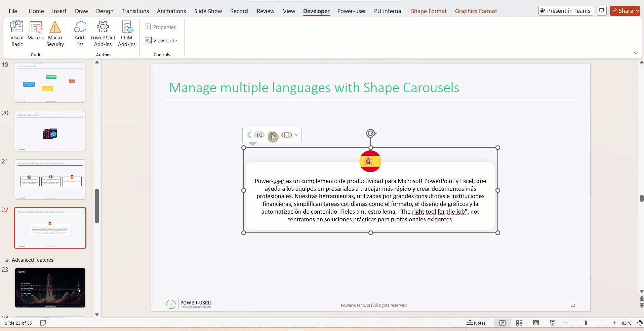Open the Review tab
The width and height of the screenshot is (644, 331).
pyautogui.click(x=266, y=11)
